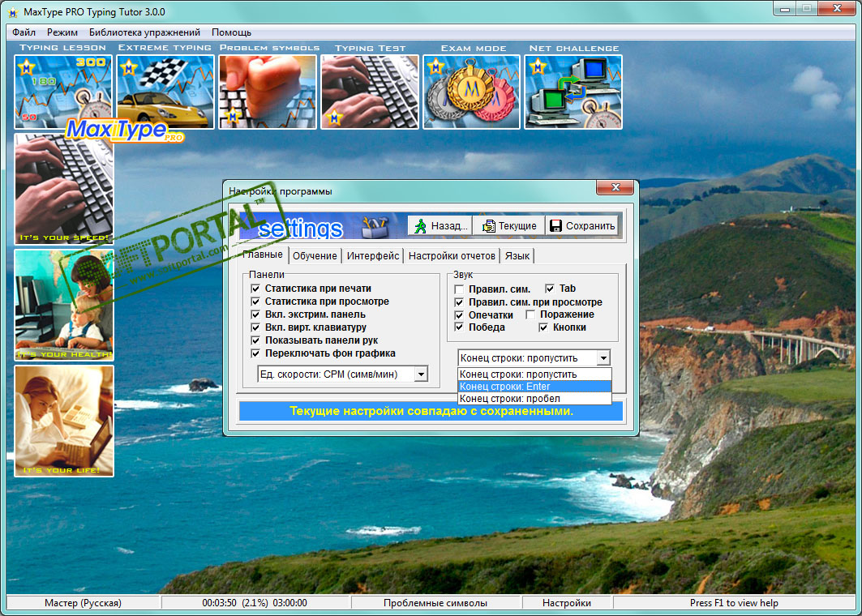Open the Помощь menu
862x616 pixels.
[231, 32]
